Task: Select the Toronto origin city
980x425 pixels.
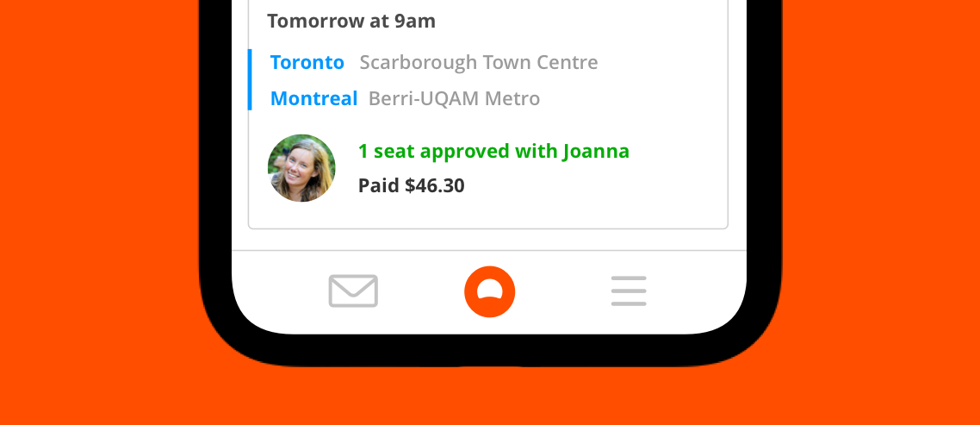Action: click(x=307, y=63)
